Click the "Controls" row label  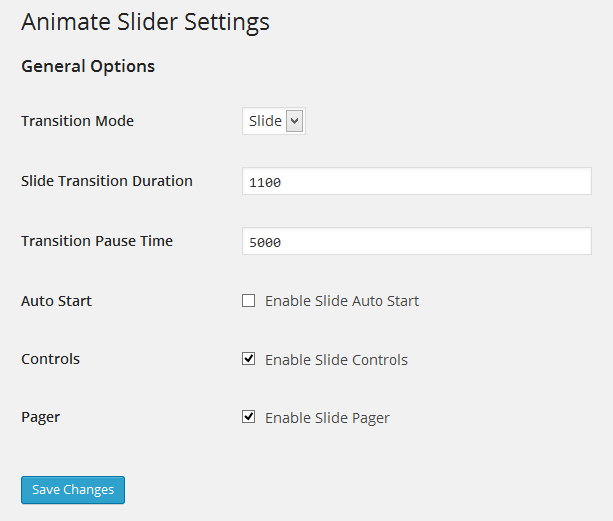(50, 359)
